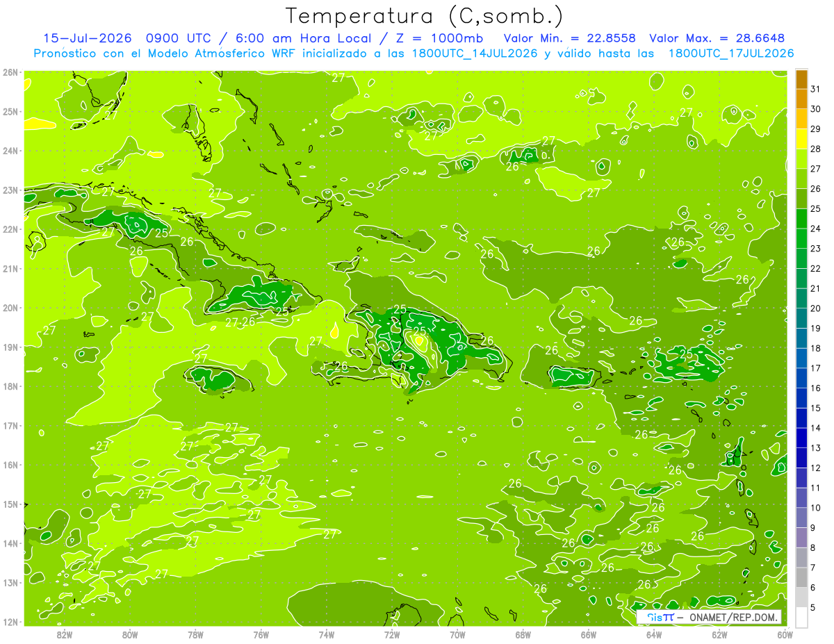Image resolution: width=834 pixels, height=644 pixels.
Task: Select 'Valor Max. = 28.6648' text
Action: pyautogui.click(x=717, y=38)
